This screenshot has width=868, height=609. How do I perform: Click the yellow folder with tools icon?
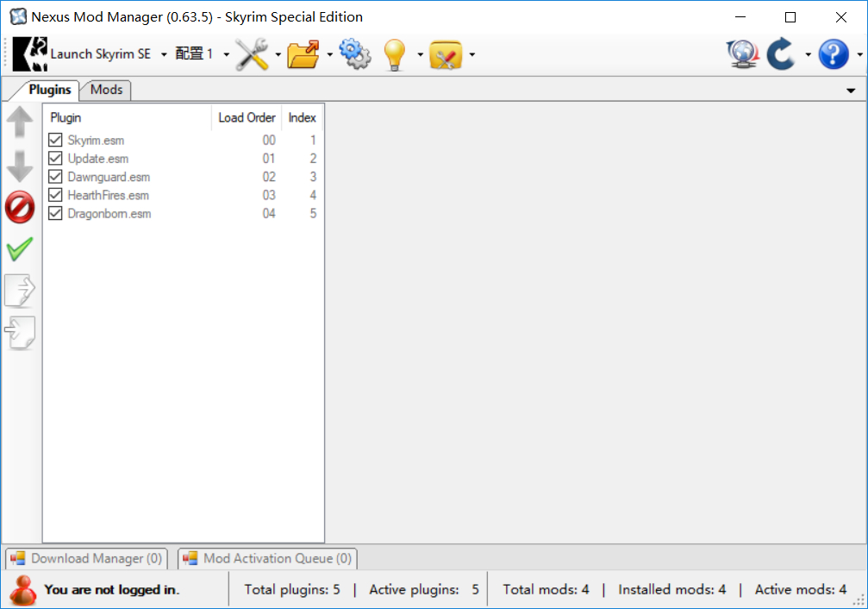[446, 53]
